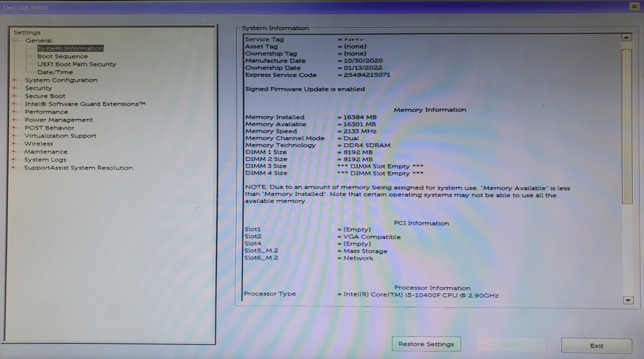Click the PCI Information heading
This screenshot has height=359, width=644.
(x=421, y=224)
